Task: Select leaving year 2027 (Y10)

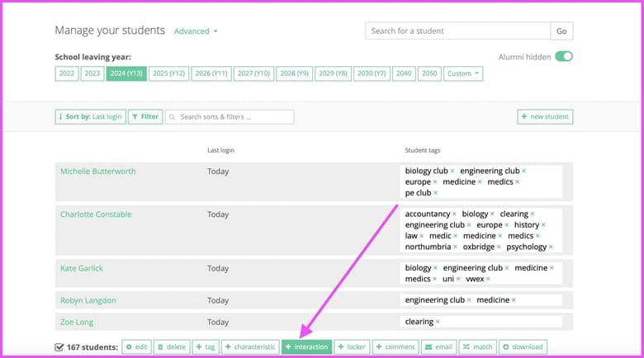Action: tap(253, 73)
